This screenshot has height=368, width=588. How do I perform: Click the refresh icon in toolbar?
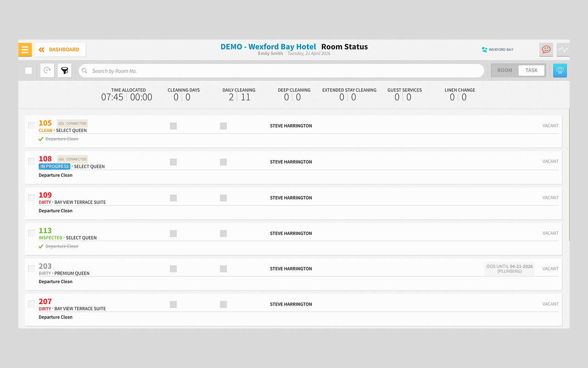coord(47,70)
